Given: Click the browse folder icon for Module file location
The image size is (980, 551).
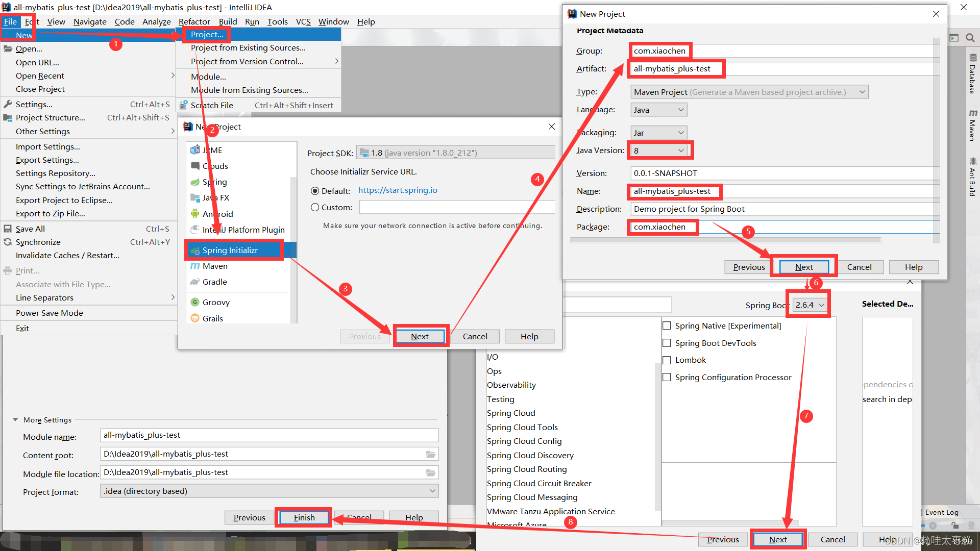Looking at the screenshot, I should pyautogui.click(x=431, y=472).
